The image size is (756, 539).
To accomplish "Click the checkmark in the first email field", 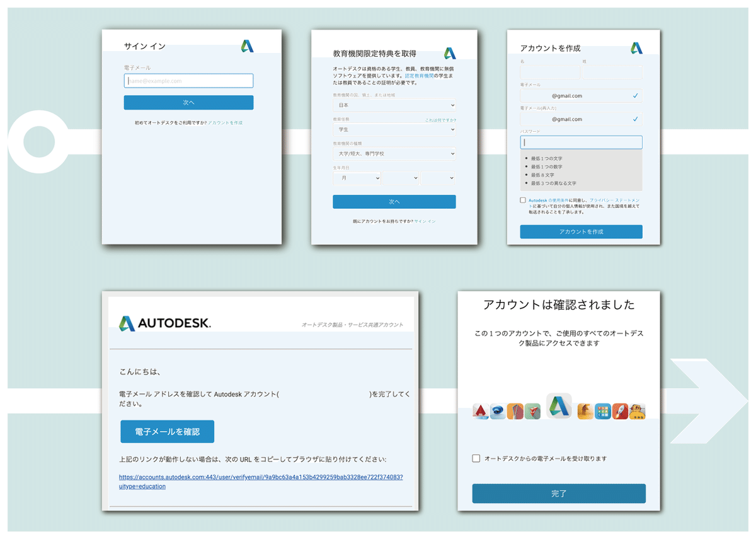I will point(635,96).
